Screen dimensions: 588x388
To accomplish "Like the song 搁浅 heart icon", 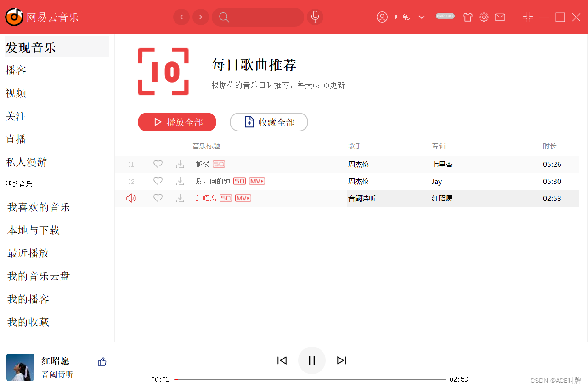I will (158, 164).
